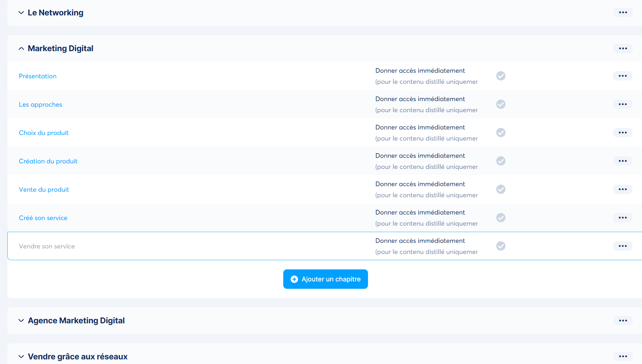This screenshot has height=364, width=642.
Task: Select the Vendre son service row
Action: pos(47,246)
